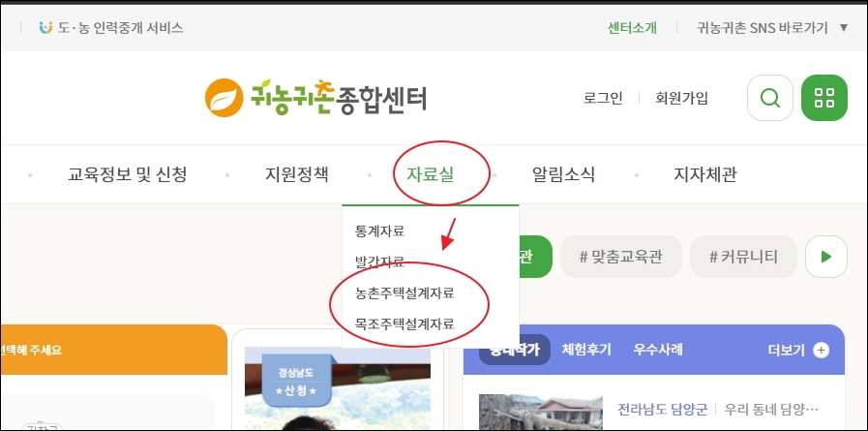
Task: Open the 전라남도 담양군 post thumbnail
Action: (540, 413)
